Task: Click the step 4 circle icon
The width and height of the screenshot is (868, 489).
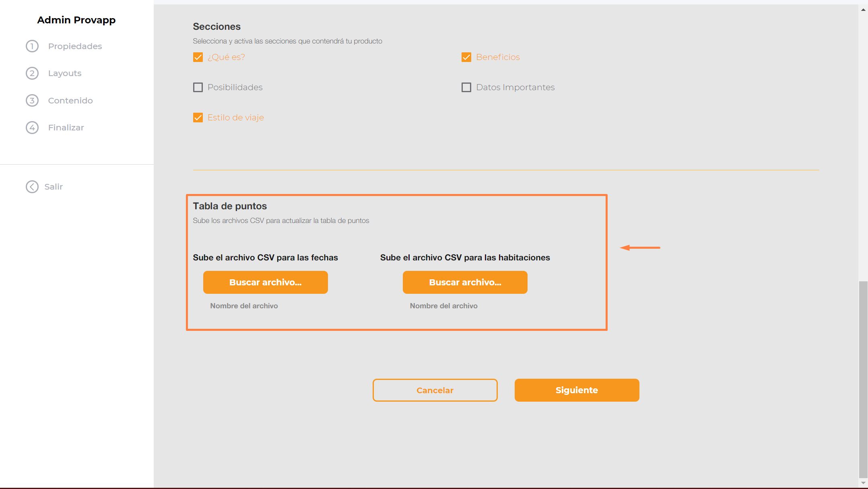Action: pyautogui.click(x=32, y=128)
